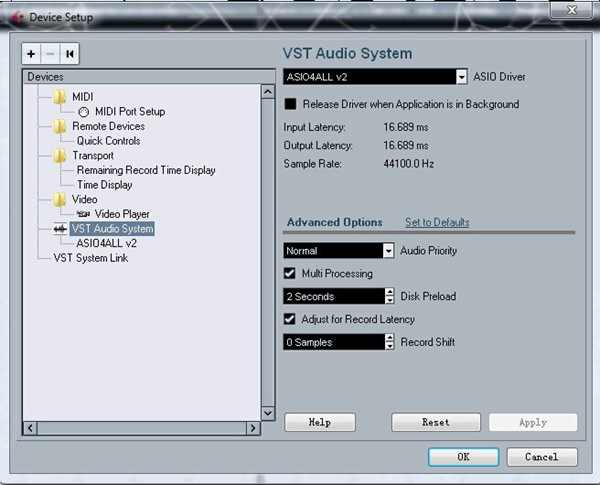
Task: Click the minus Remove Device icon
Action: pos(50,54)
